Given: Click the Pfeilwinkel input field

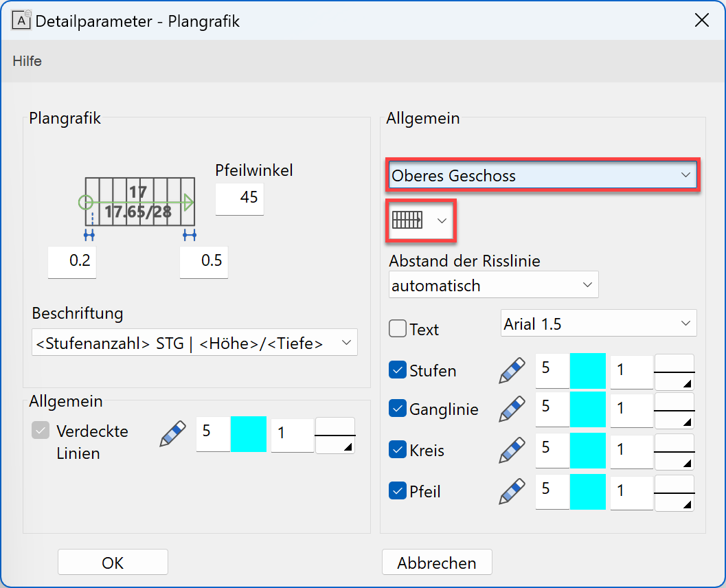Looking at the screenshot, I should pos(240,198).
